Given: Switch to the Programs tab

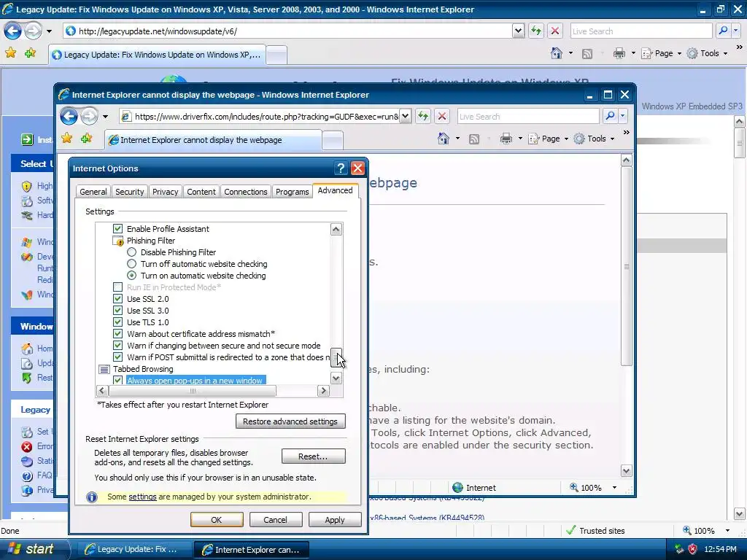Looking at the screenshot, I should [x=292, y=192].
